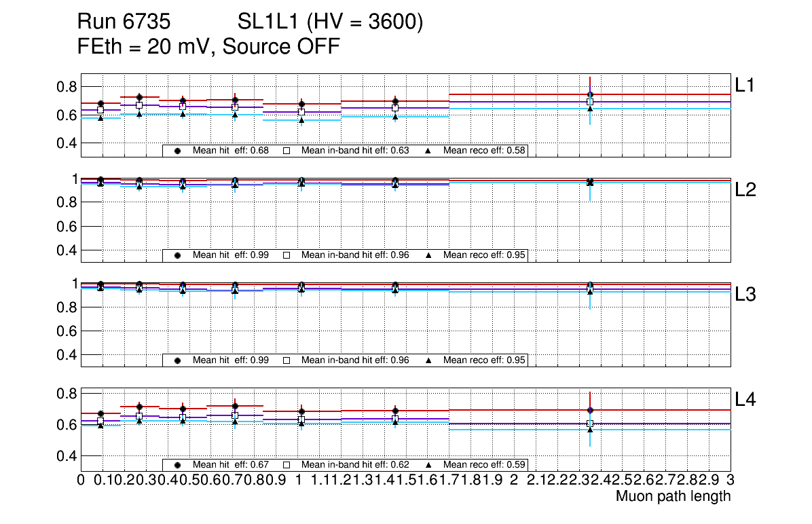Select "FEth = 20 mV, Source OFF" subtitle
This screenshot has width=812, height=524.
point(208,47)
